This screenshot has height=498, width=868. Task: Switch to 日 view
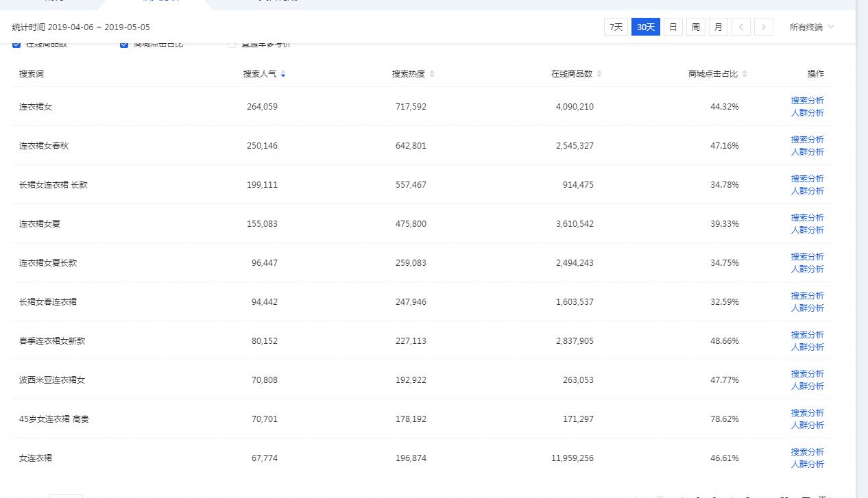[673, 27]
